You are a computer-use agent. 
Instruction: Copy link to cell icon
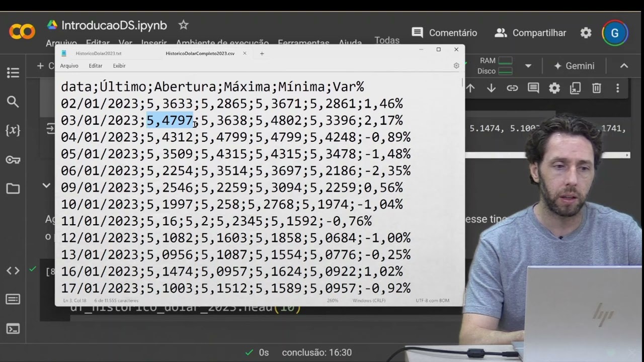[x=512, y=88]
